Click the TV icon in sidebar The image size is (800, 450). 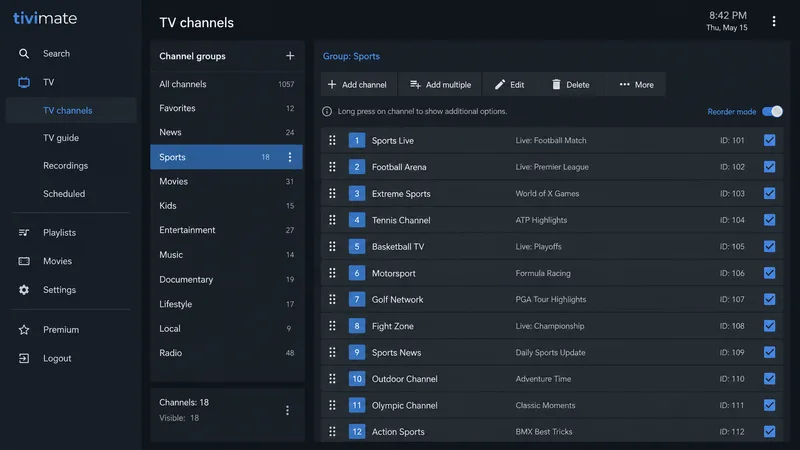(24, 82)
